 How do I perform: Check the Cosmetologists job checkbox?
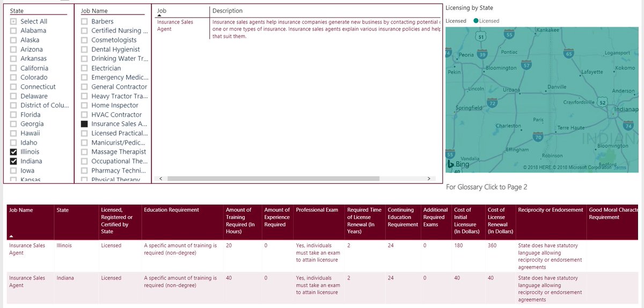pyautogui.click(x=84, y=40)
